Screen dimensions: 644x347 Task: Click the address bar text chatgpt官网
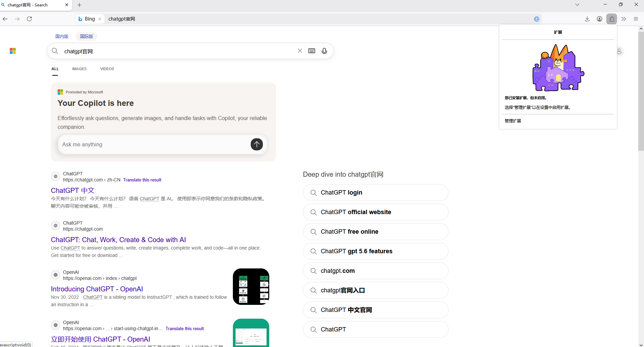[122, 19]
